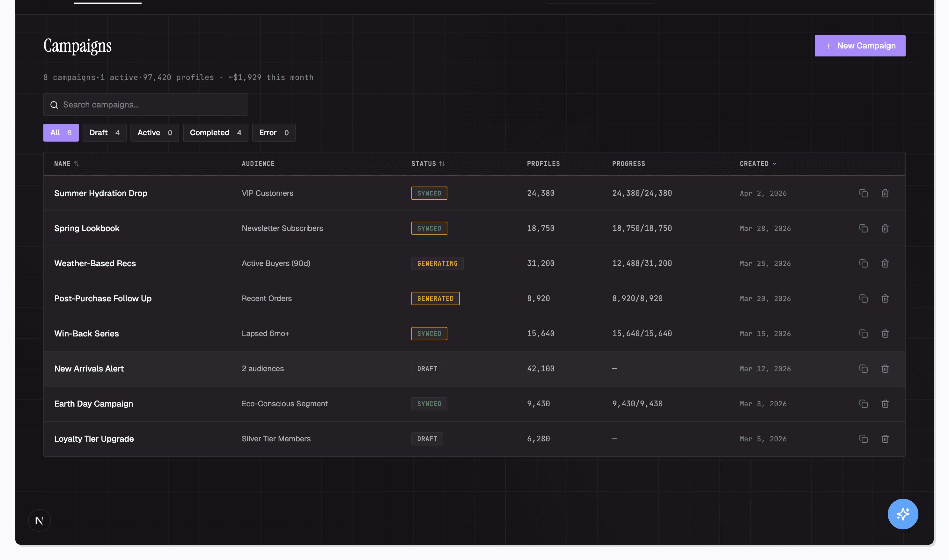Screen dimensions: 949x560
Task: Duplicate the Earth Day Campaign
Action: click(x=864, y=404)
